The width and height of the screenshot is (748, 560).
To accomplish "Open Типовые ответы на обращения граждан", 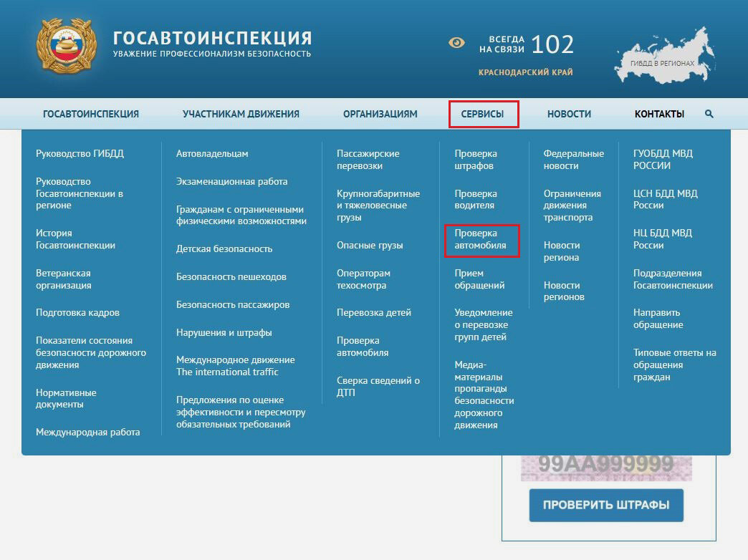I will point(674,365).
